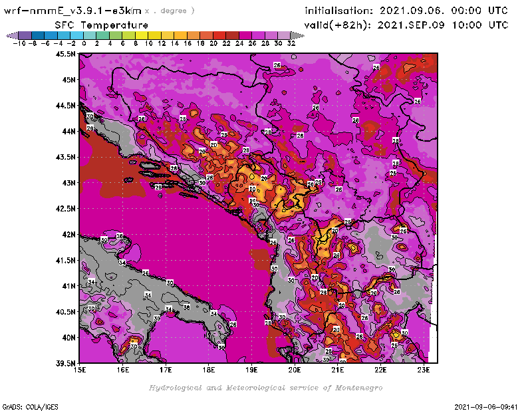This screenshot has width=532, height=411.
Task: Click the 21E longitude label
Action: click(x=338, y=370)
